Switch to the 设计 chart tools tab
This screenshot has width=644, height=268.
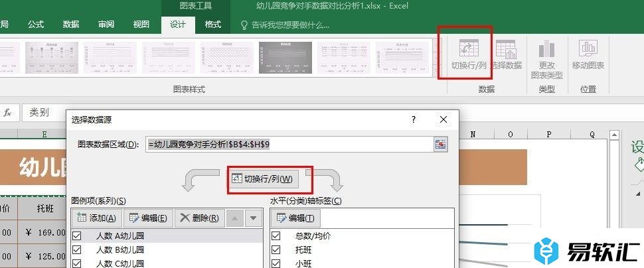pyautogui.click(x=178, y=25)
